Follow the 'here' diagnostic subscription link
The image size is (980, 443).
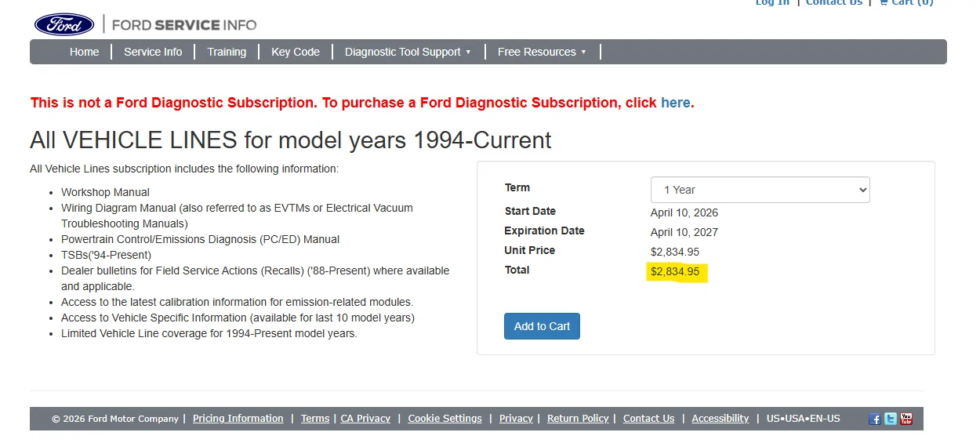click(676, 103)
